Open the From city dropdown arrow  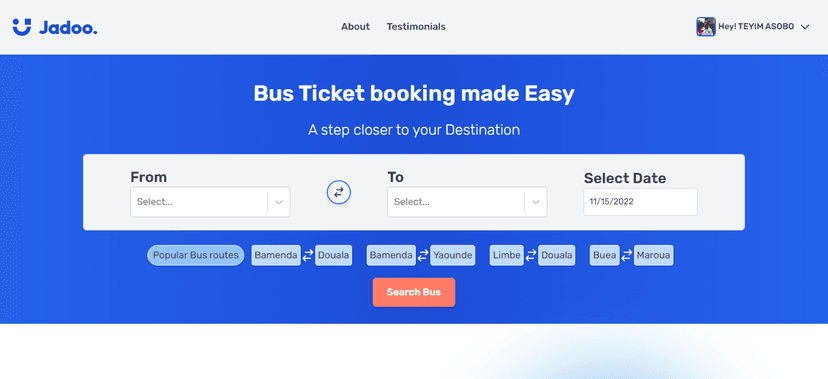tap(279, 202)
